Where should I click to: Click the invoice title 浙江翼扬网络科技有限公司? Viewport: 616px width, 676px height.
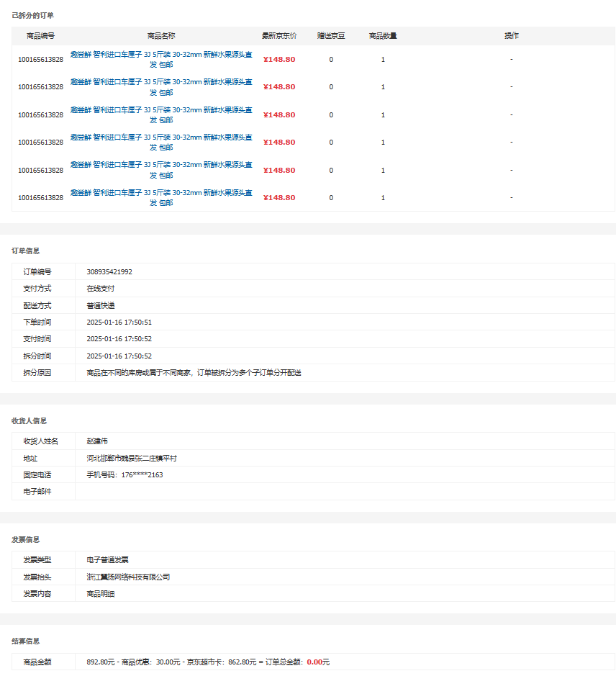(x=128, y=577)
